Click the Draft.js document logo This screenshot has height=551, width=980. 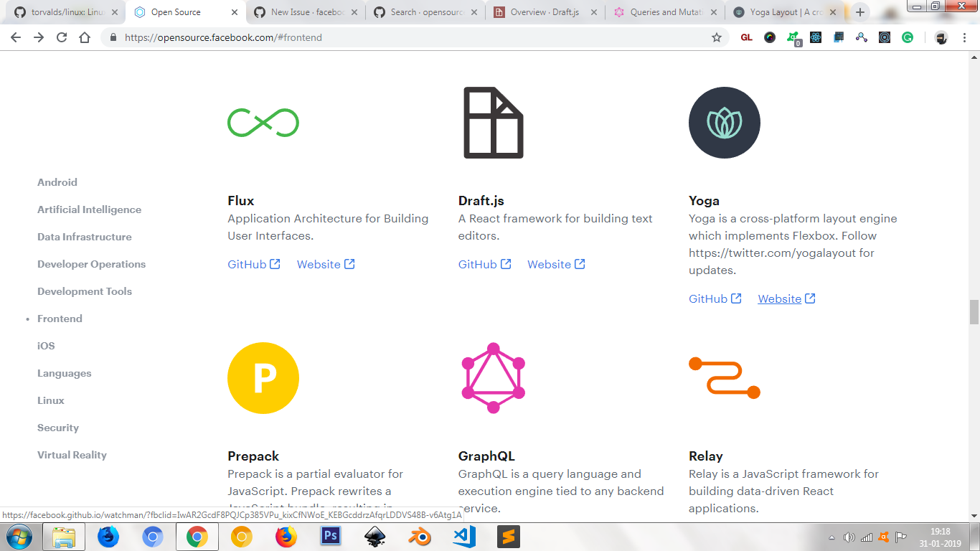494,122
